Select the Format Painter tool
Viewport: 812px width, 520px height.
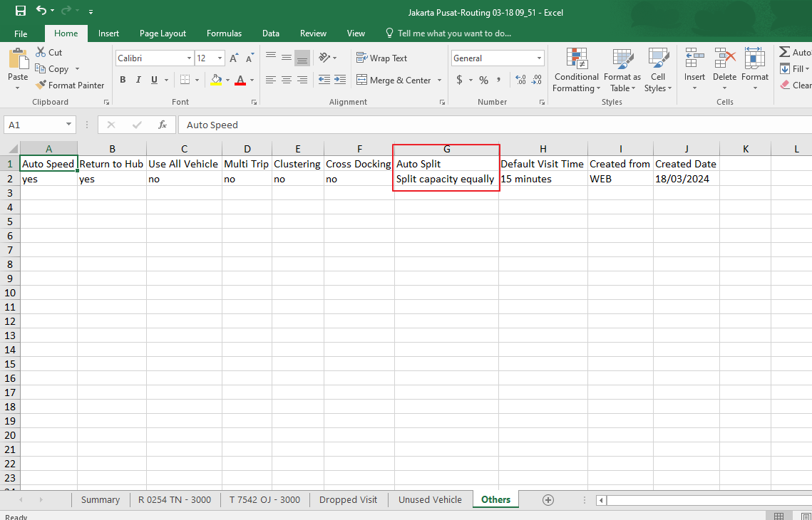point(70,85)
